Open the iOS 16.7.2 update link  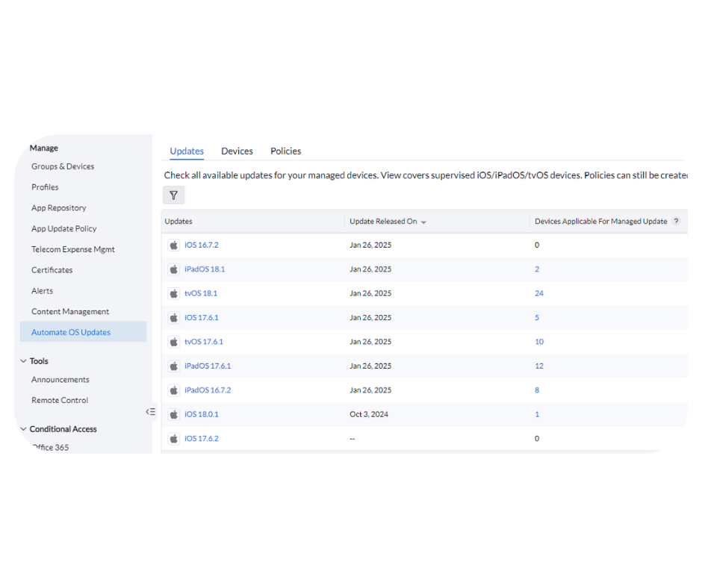(202, 245)
